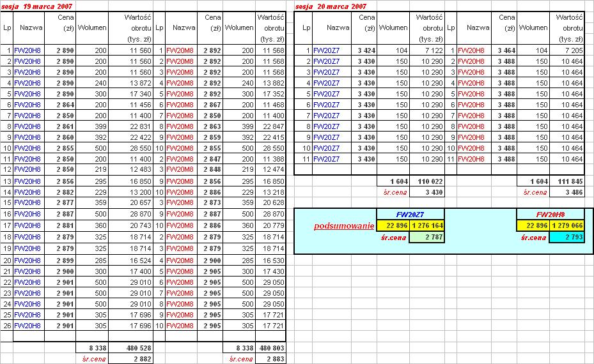Viewport: 594px width, 364px height.
Task: Select turnover cell 13 200
Action: 130,192
